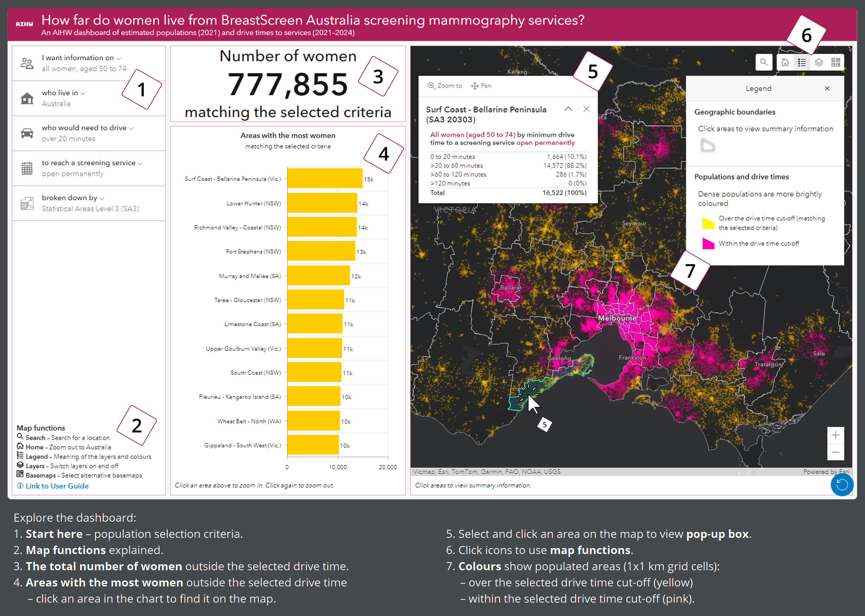This screenshot has width=865, height=616.
Task: Toggle the Legend list icon on map
Action: pyautogui.click(x=802, y=62)
